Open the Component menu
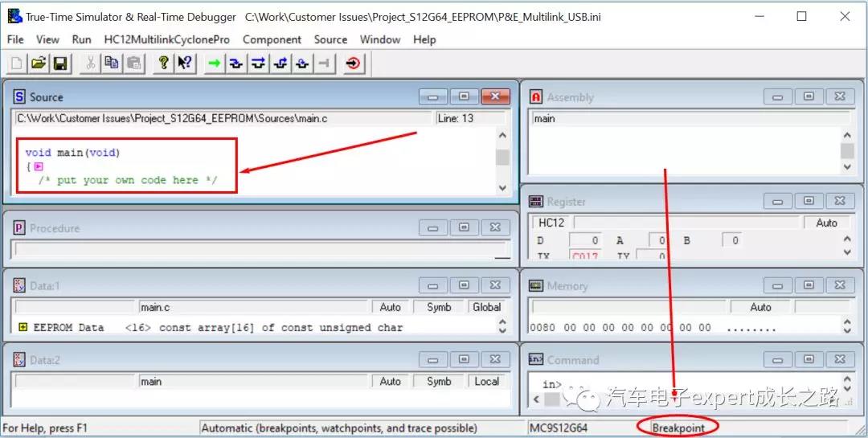This screenshot has width=868, height=438. point(272,39)
